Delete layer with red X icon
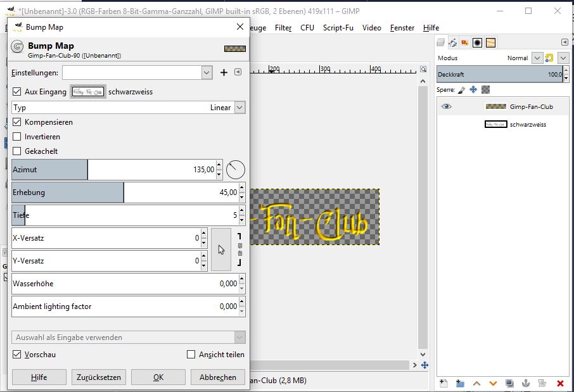Viewport: 574px width, 392px height. click(x=560, y=383)
